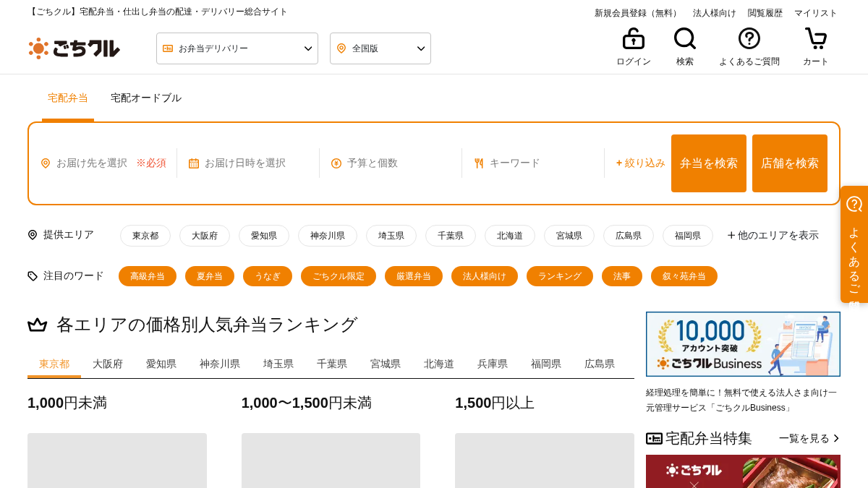Viewport: 868px width, 488px height.
Task: Select the 大阪府 ranking tab
Action: [108, 364]
